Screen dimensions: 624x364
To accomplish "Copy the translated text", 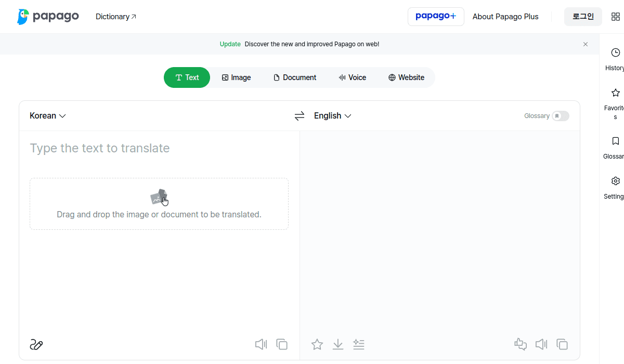I will coord(562,344).
